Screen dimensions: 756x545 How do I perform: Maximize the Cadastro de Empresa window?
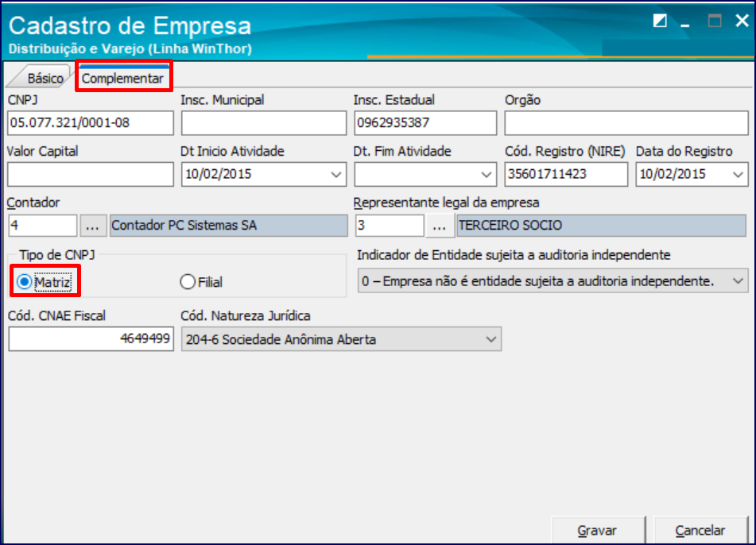click(715, 21)
